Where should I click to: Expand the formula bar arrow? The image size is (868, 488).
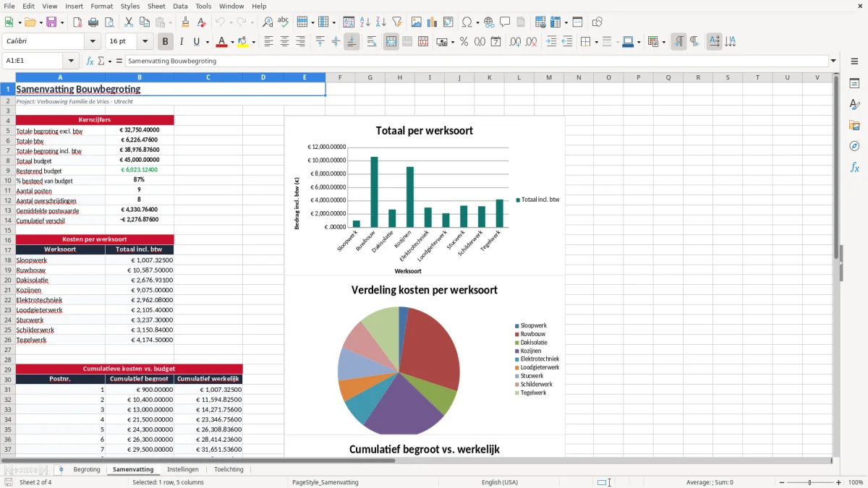pyautogui.click(x=833, y=61)
